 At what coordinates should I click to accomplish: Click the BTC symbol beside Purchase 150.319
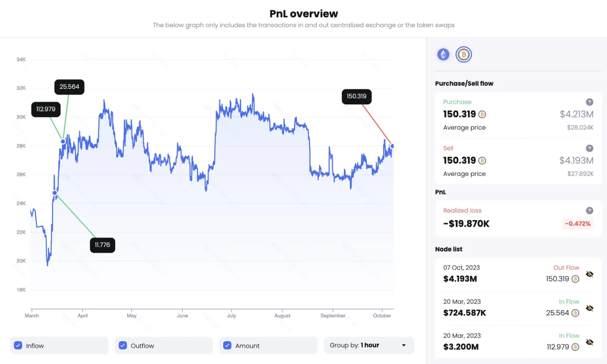pos(482,114)
